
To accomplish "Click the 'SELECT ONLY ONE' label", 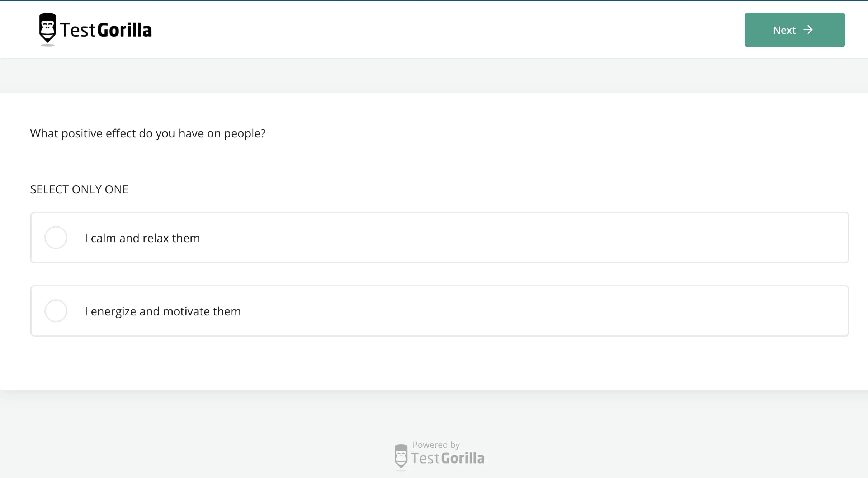I will [x=79, y=189].
